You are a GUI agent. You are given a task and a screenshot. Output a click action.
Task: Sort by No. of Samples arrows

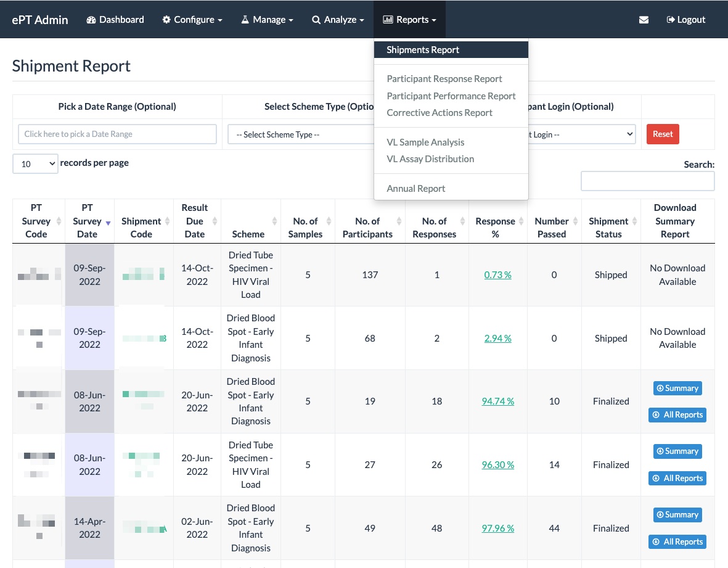pos(329,221)
